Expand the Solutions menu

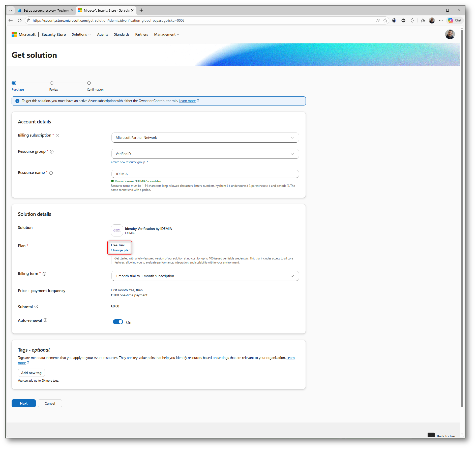coord(81,34)
